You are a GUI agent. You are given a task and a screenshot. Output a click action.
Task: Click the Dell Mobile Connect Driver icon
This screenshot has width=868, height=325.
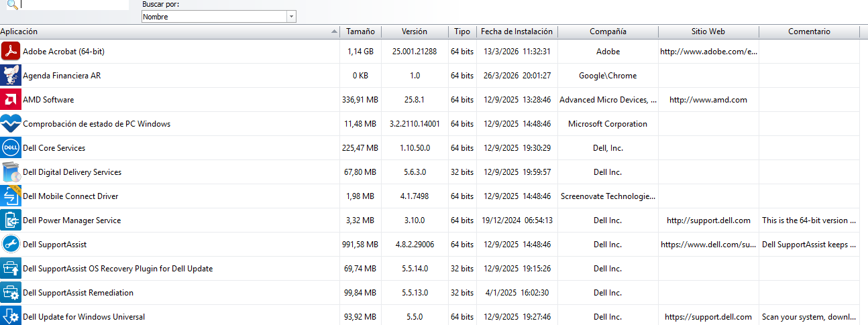[11, 196]
